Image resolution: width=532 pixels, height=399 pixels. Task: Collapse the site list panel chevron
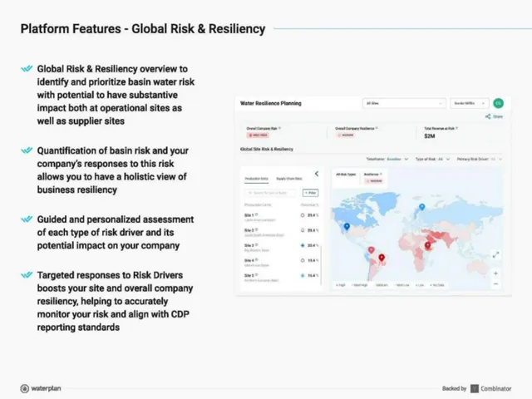pyautogui.click(x=317, y=174)
